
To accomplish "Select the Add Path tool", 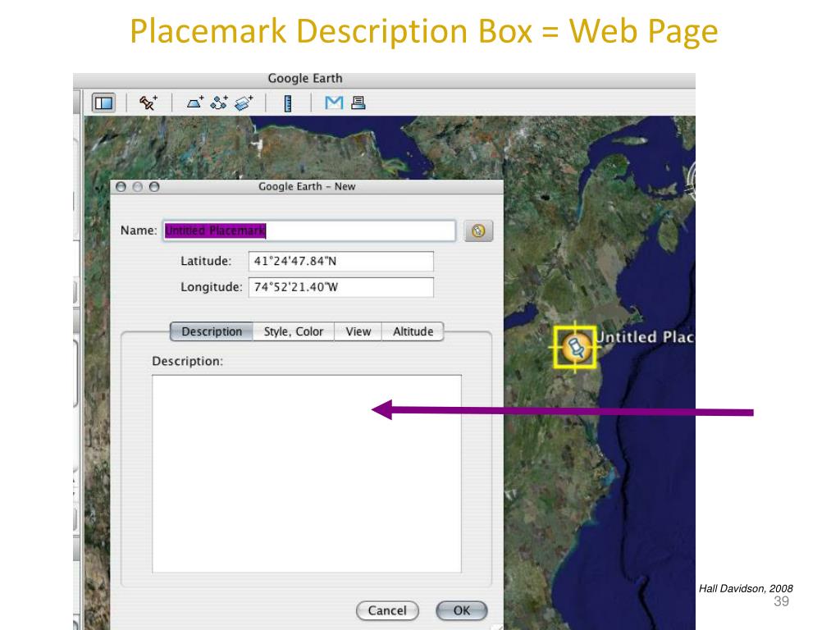I will [218, 103].
